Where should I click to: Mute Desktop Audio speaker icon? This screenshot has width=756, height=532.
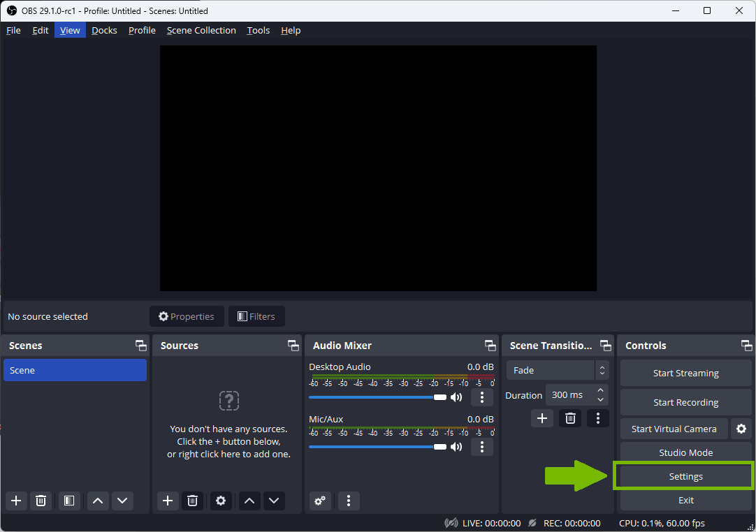(456, 397)
